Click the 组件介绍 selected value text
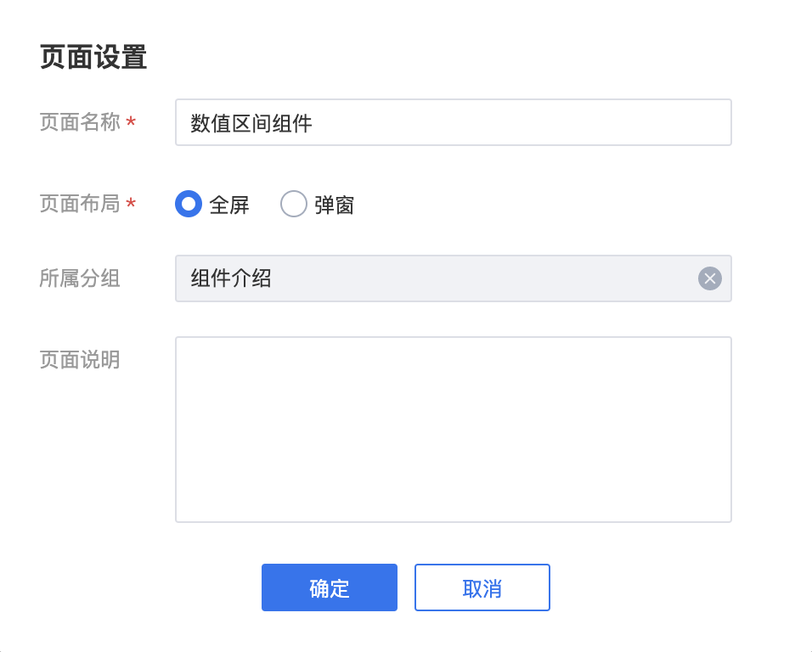 click(231, 278)
